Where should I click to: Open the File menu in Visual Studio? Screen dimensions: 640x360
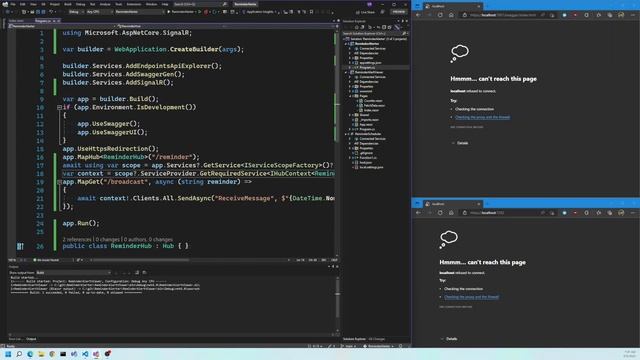[x=13, y=4]
